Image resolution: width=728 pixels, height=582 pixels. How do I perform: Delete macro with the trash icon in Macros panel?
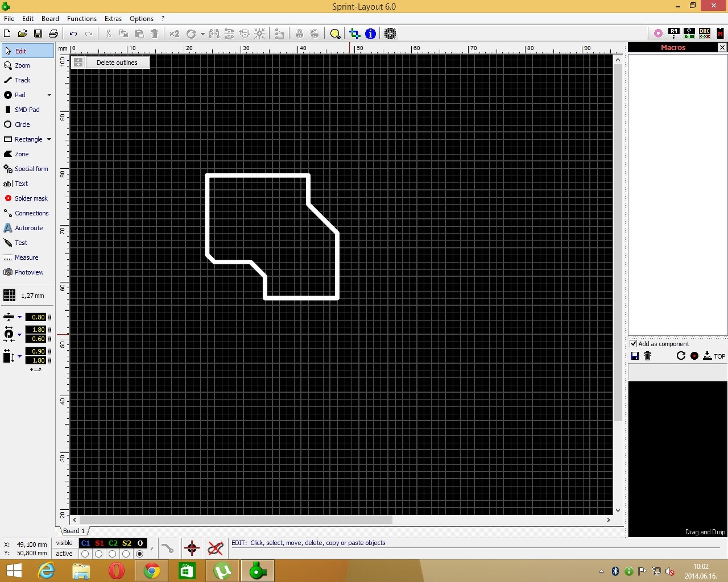click(x=647, y=356)
